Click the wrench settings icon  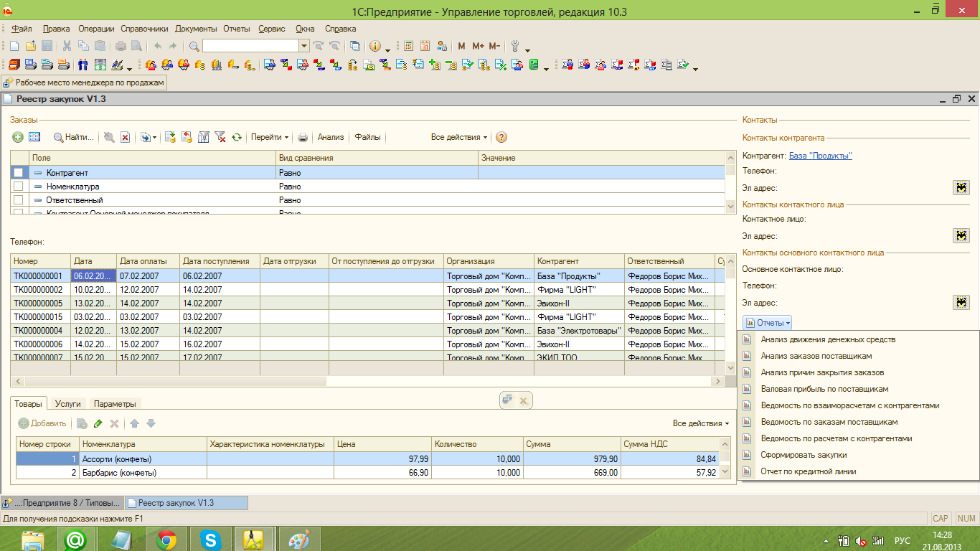pyautogui.click(x=515, y=46)
